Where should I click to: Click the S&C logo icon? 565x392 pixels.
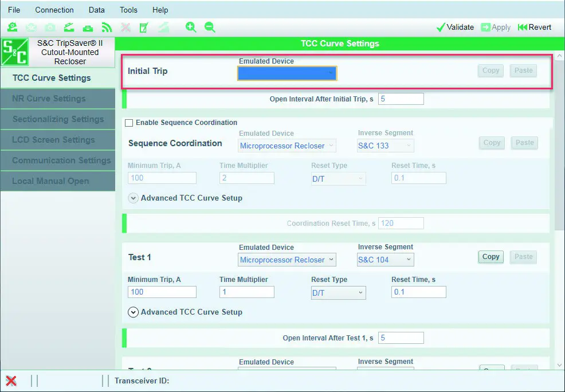tap(14, 52)
